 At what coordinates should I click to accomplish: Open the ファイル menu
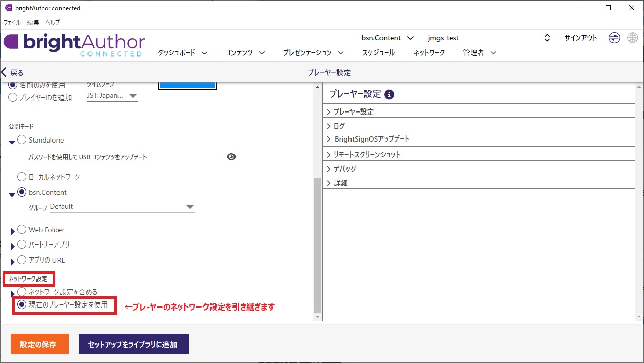coord(12,23)
